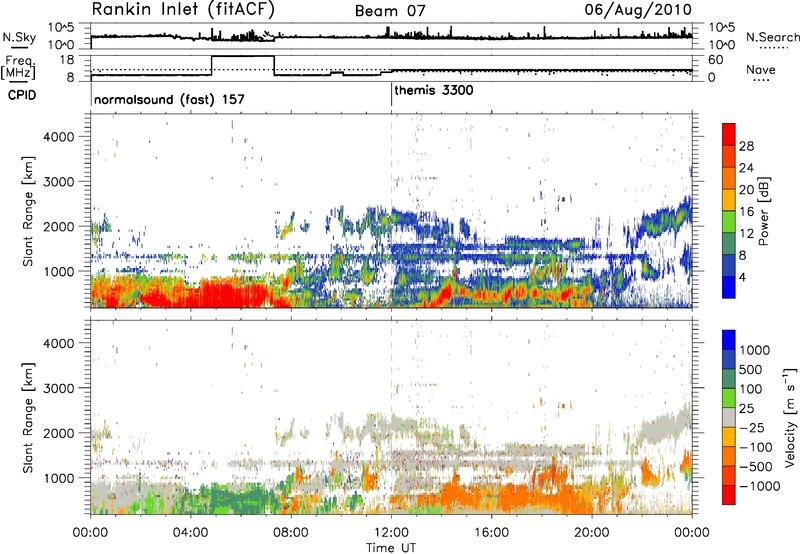Click the "20:00" time axis label

[x=592, y=533]
